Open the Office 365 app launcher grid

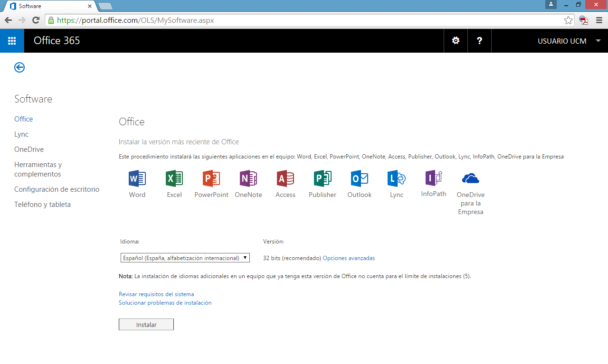pos(12,41)
